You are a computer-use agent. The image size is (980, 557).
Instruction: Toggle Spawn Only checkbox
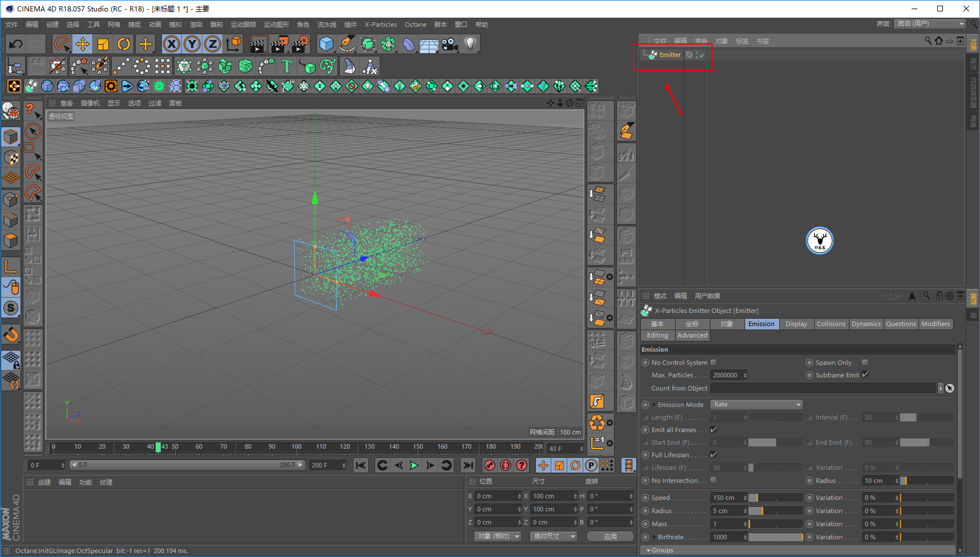click(865, 362)
